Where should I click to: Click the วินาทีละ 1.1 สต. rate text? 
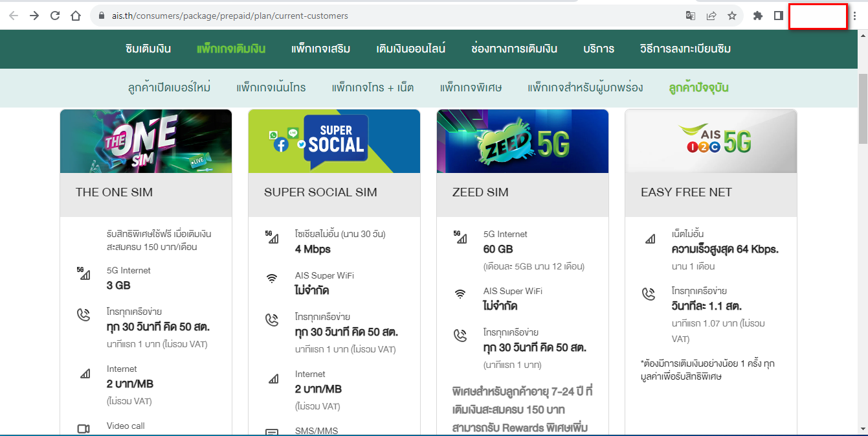[x=707, y=306]
